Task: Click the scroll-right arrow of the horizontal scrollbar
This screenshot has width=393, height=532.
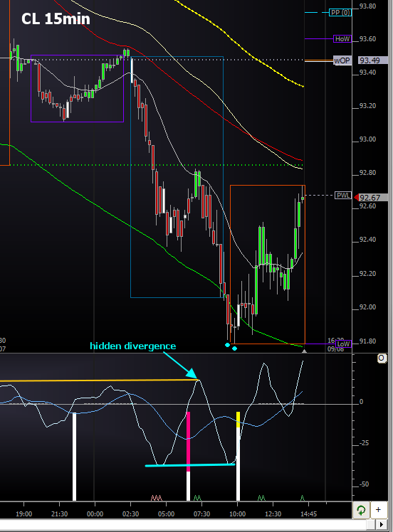Action: pos(383,525)
